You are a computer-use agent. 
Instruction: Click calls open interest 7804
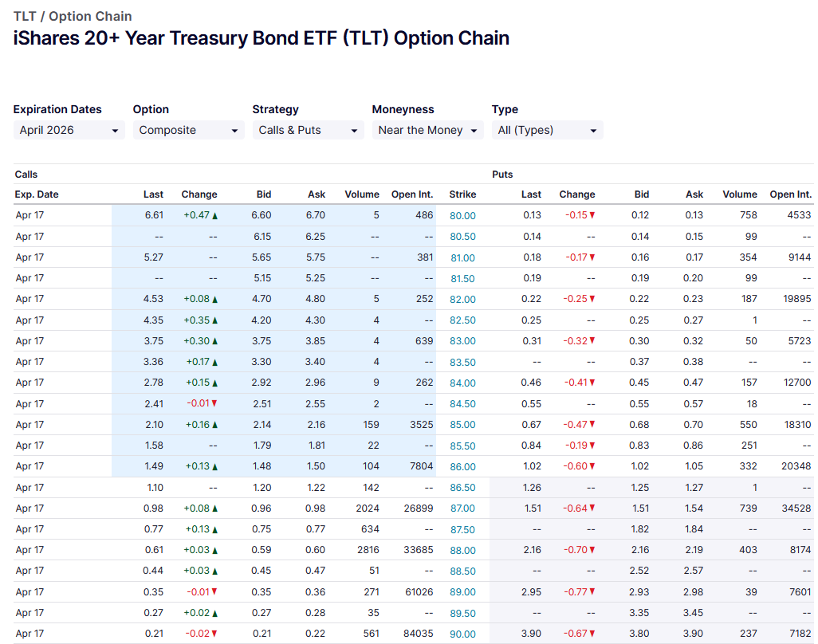click(421, 465)
